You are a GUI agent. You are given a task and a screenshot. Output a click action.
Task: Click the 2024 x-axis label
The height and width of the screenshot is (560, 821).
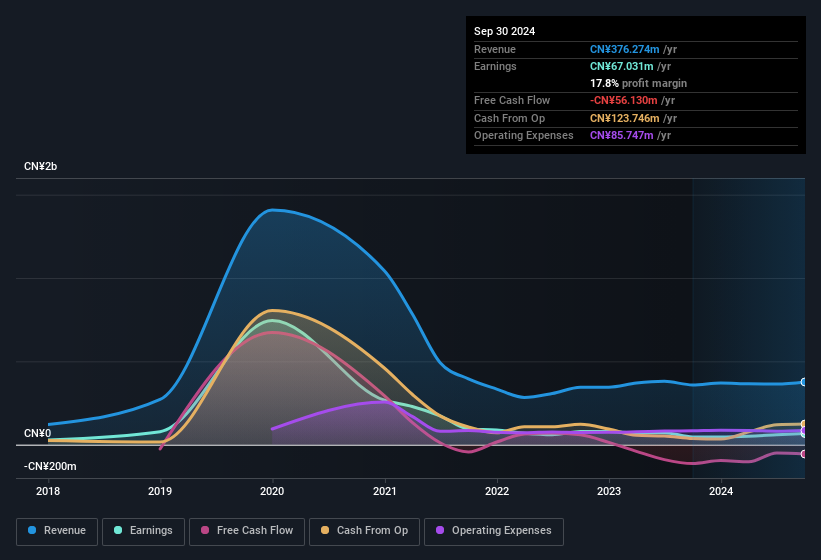(721, 491)
